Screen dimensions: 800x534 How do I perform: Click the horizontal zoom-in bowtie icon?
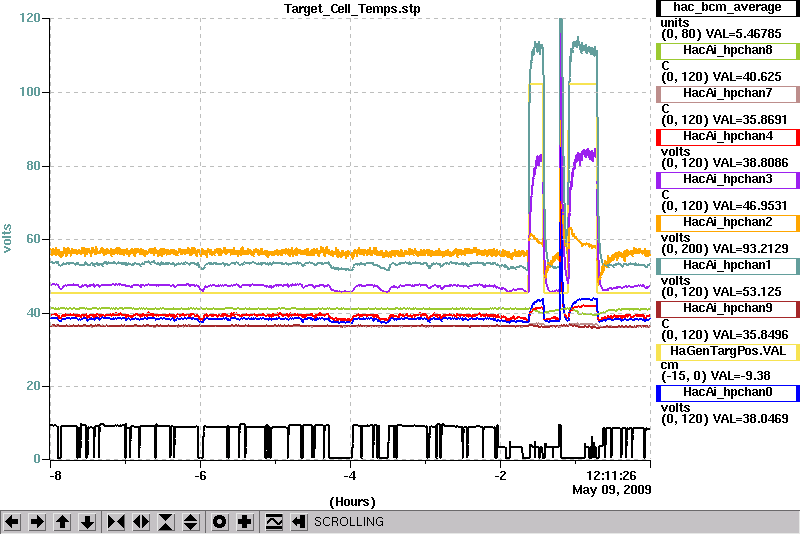[x=116, y=522]
